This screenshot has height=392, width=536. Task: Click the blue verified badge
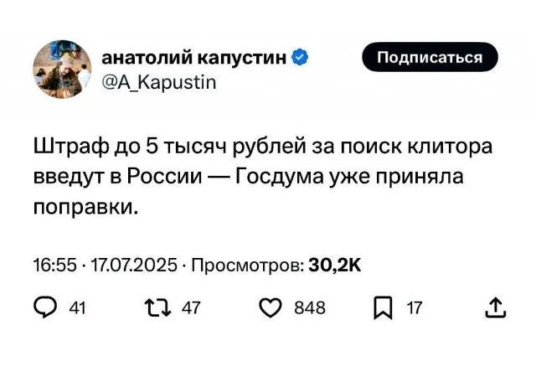tap(301, 58)
